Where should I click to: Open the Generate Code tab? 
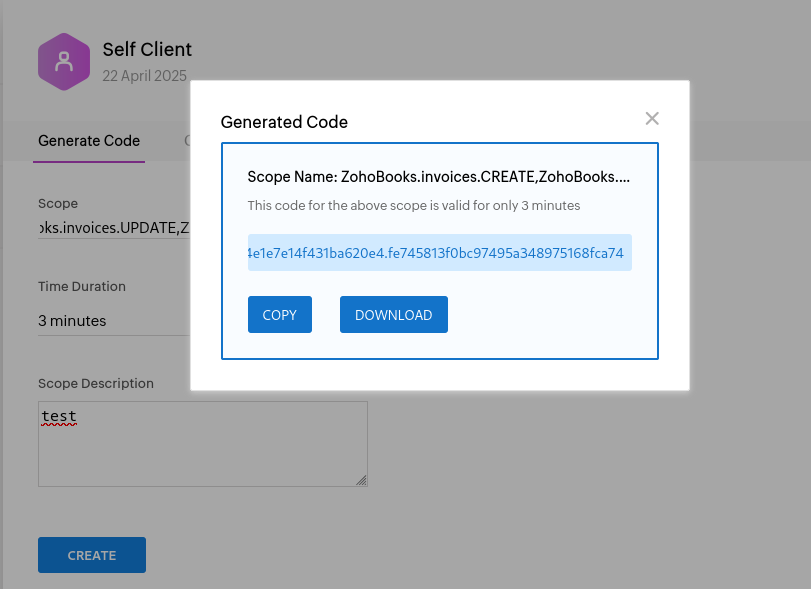[x=89, y=141]
